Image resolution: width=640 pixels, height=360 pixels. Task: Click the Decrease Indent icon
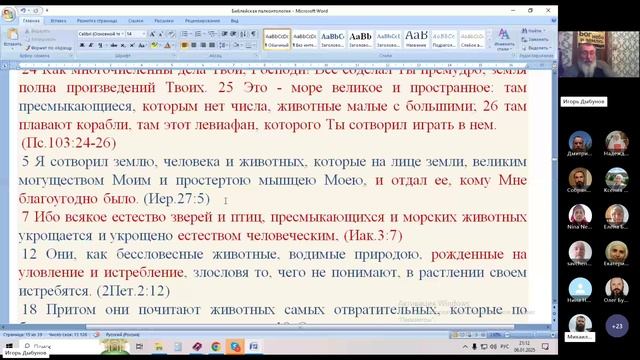point(225,34)
